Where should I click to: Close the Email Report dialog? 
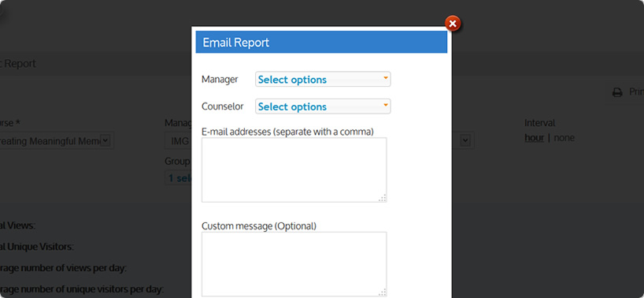coord(452,24)
